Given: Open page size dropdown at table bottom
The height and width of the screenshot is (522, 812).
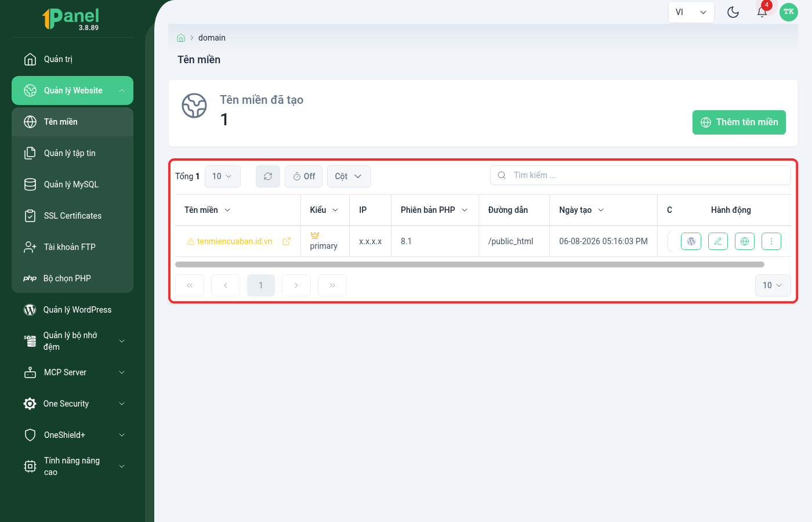Looking at the screenshot, I should click(773, 285).
